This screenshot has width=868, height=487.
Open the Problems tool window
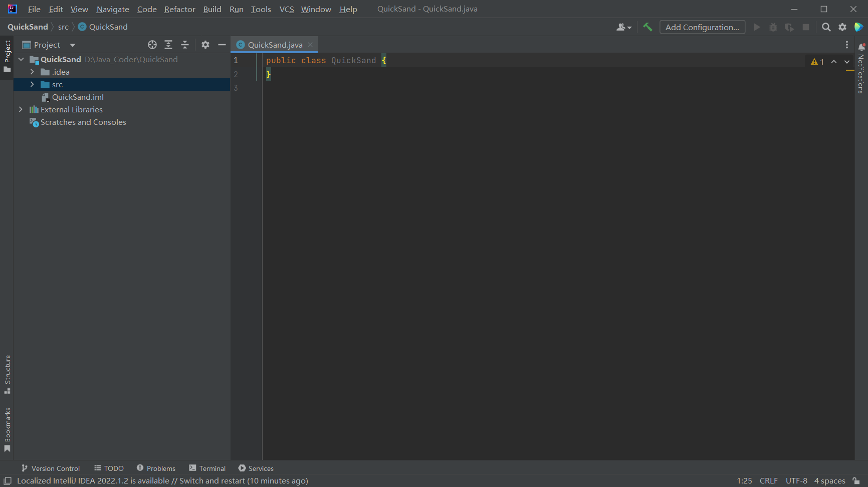[x=156, y=468]
